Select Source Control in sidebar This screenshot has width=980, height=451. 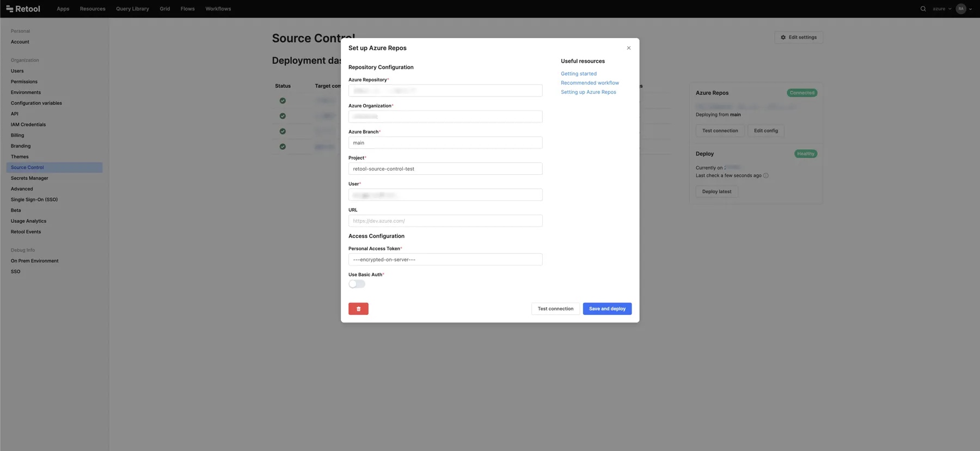pos(54,167)
